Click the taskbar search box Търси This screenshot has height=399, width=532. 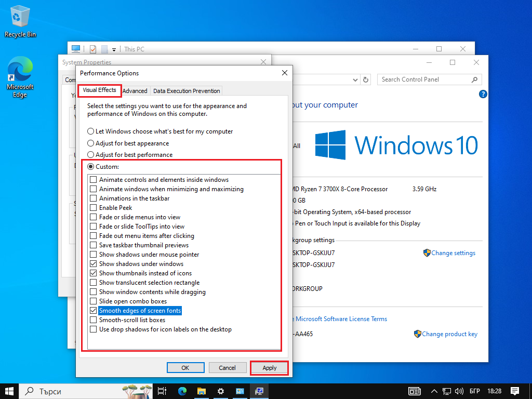click(x=86, y=391)
